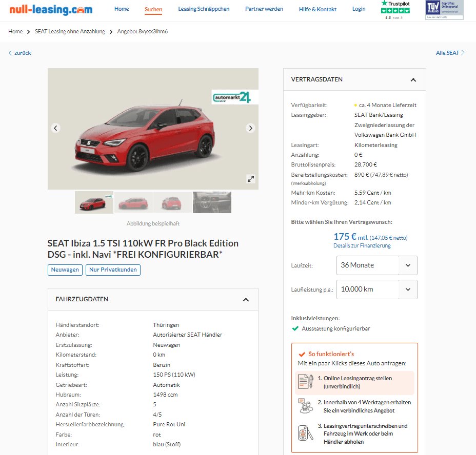Click the yellow availability dot
Screen dimensions: 476x455
point(355,105)
